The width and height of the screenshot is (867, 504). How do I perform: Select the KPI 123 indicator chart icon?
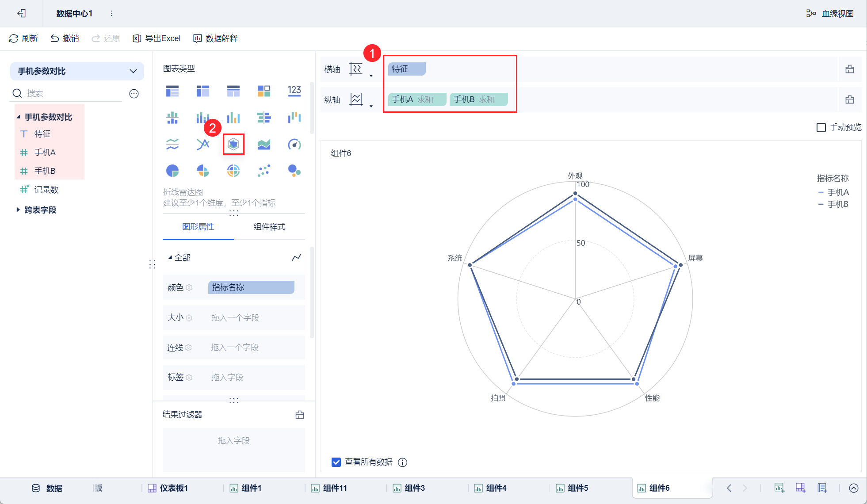click(294, 91)
